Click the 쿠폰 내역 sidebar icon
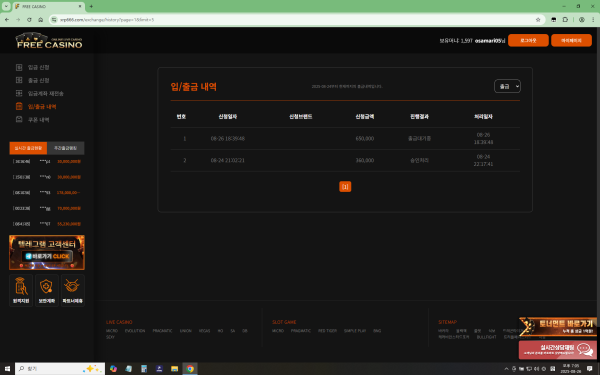600x375 pixels. [19, 119]
